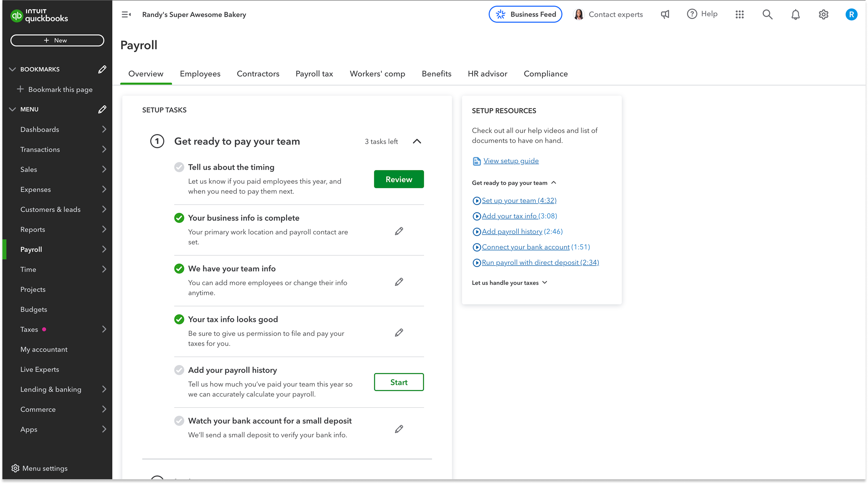
Task: Open the View setup guide link
Action: click(x=511, y=161)
